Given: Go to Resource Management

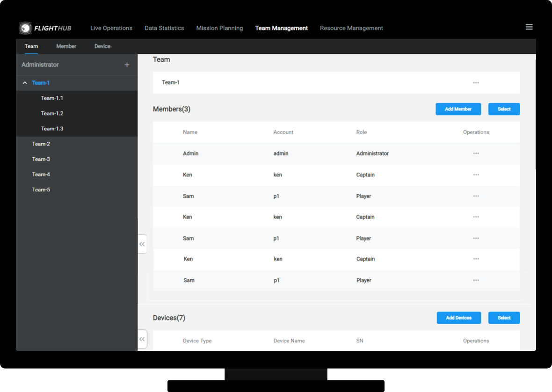Looking at the screenshot, I should 351,28.
